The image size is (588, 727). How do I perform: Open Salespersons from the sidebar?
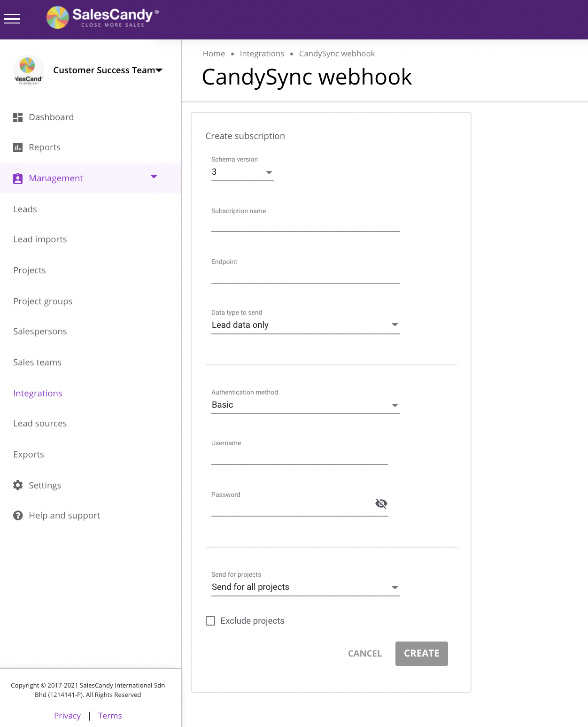pyautogui.click(x=40, y=332)
